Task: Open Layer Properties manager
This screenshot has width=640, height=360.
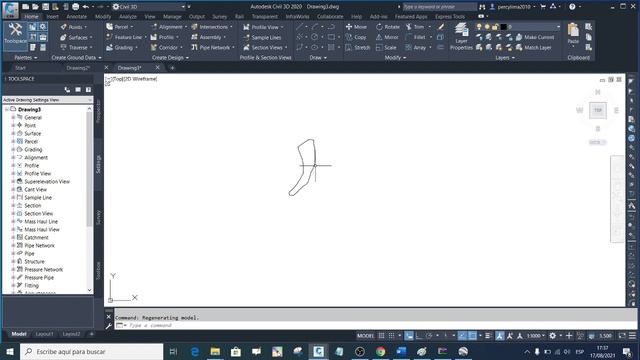Action: click(x=461, y=37)
